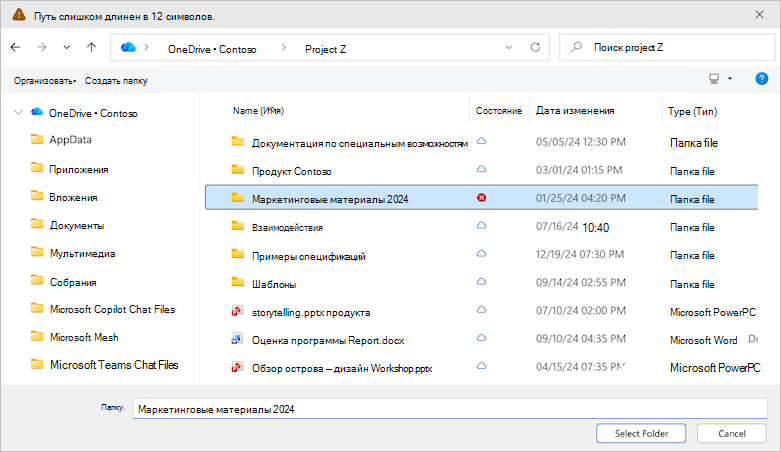781x452 pixels.
Task: Click the cloud status icon for Шаблоны
Action: (x=482, y=282)
